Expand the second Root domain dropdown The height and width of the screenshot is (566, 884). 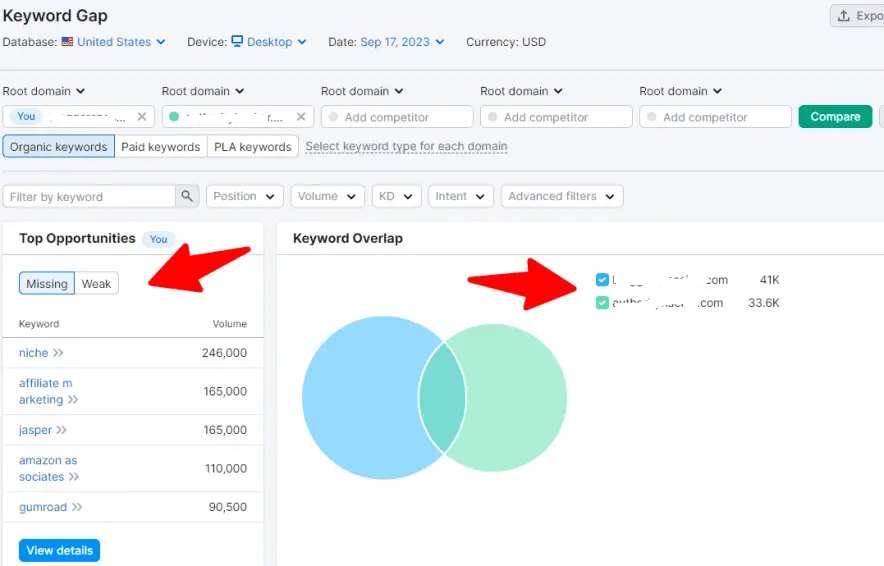[x=202, y=91]
